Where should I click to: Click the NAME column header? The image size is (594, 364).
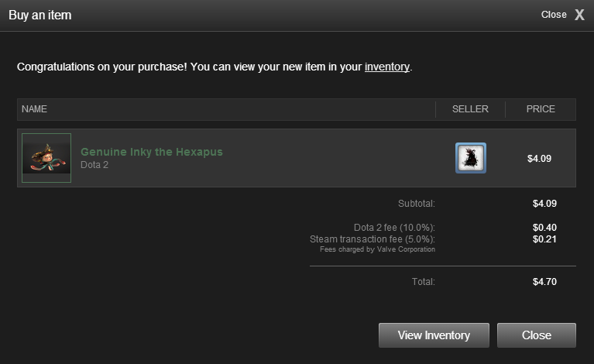coord(35,109)
